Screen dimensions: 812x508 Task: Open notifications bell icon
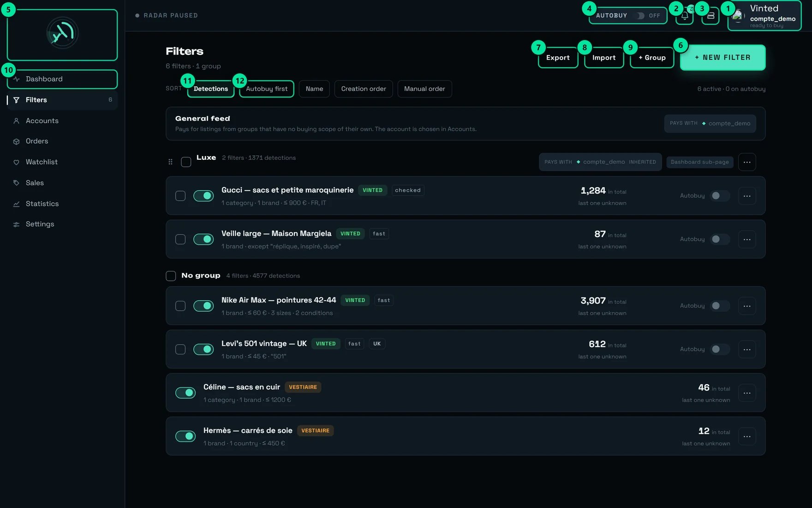pos(685,16)
